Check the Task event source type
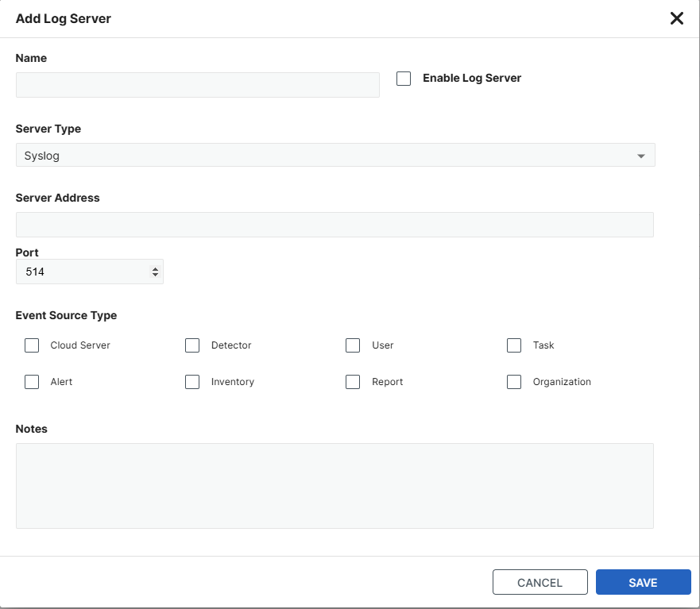This screenshot has width=700, height=609. [x=513, y=345]
